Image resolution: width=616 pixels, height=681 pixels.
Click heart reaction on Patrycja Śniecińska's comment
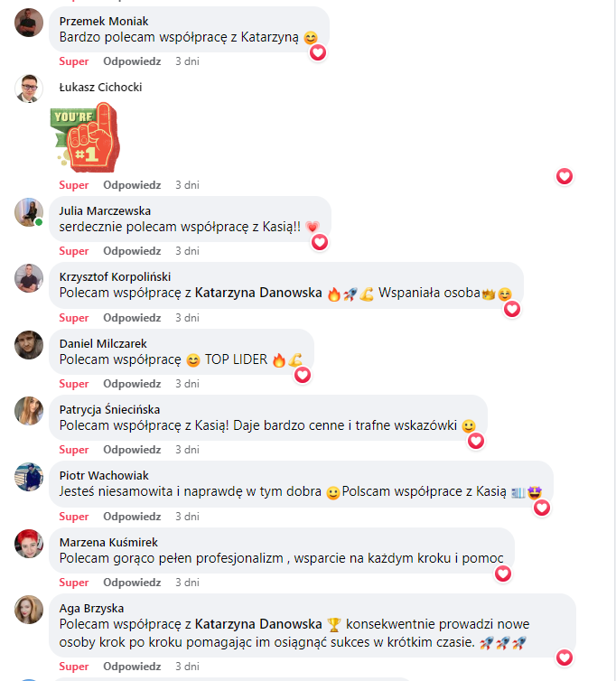click(x=476, y=442)
